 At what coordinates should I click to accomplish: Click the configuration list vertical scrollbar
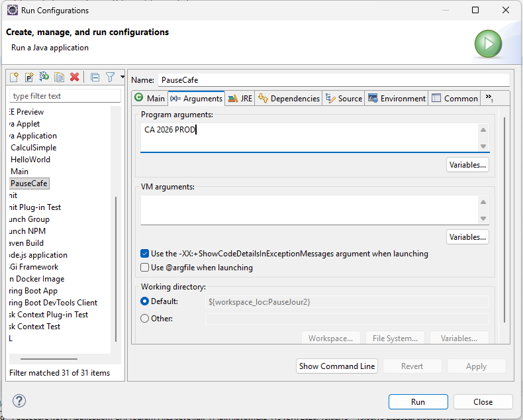click(x=116, y=265)
